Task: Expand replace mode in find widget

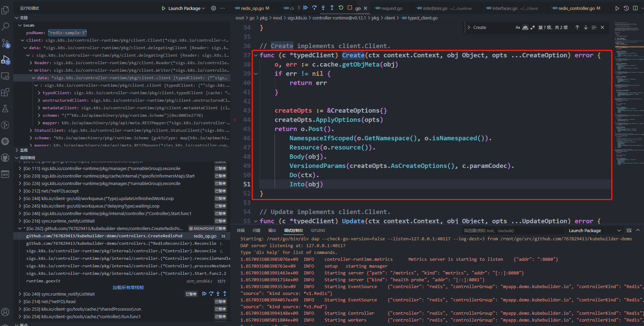Action: tap(469, 27)
